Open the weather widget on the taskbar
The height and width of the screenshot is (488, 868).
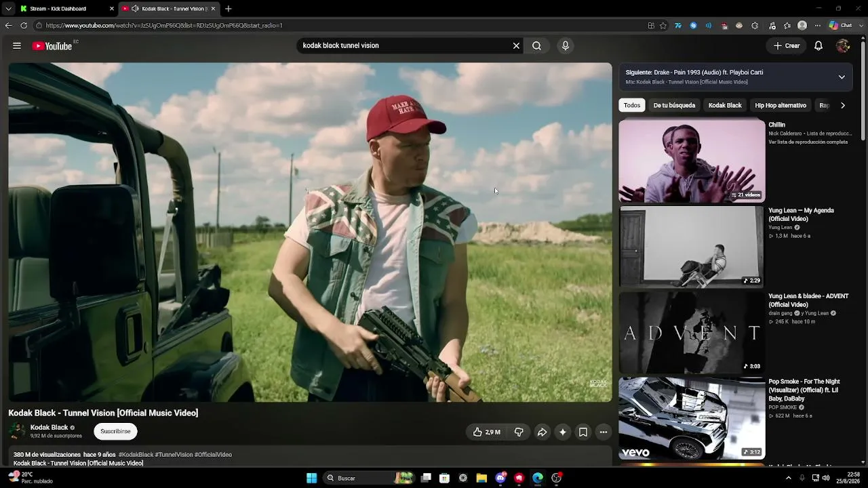click(x=30, y=478)
